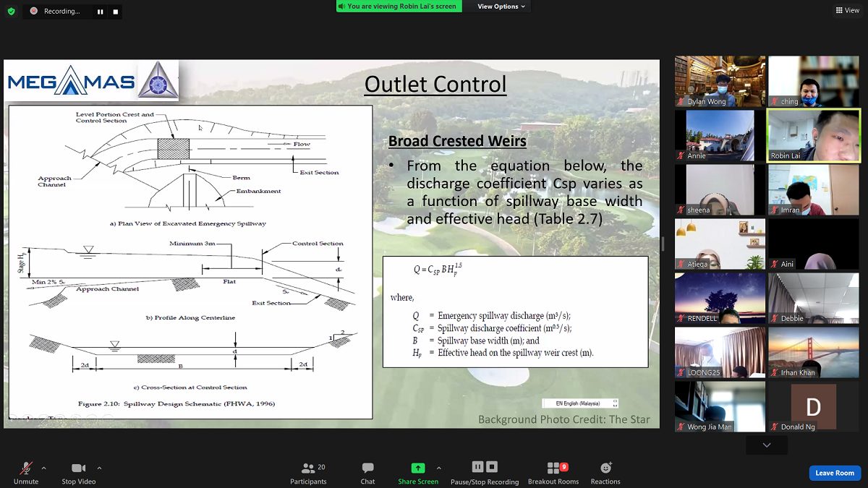Screen dimensions: 868x488
Task: Select LOONG25's video tile
Action: click(x=720, y=353)
